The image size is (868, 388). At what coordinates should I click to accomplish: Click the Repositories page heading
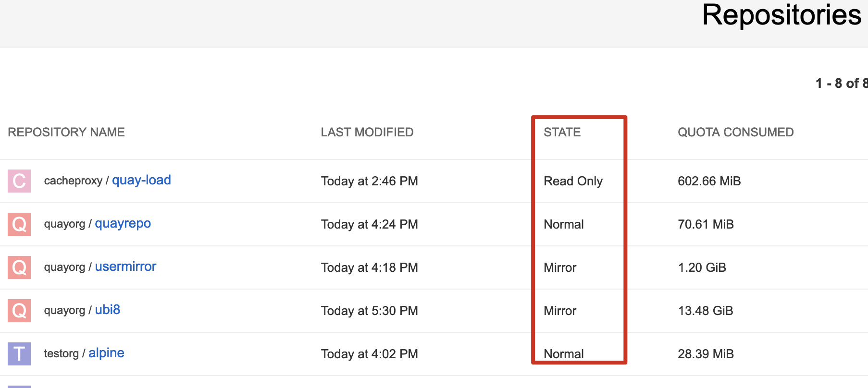(781, 15)
